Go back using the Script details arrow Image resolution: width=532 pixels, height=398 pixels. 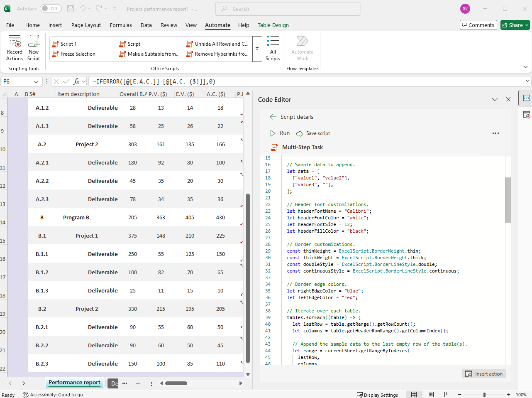coord(273,117)
